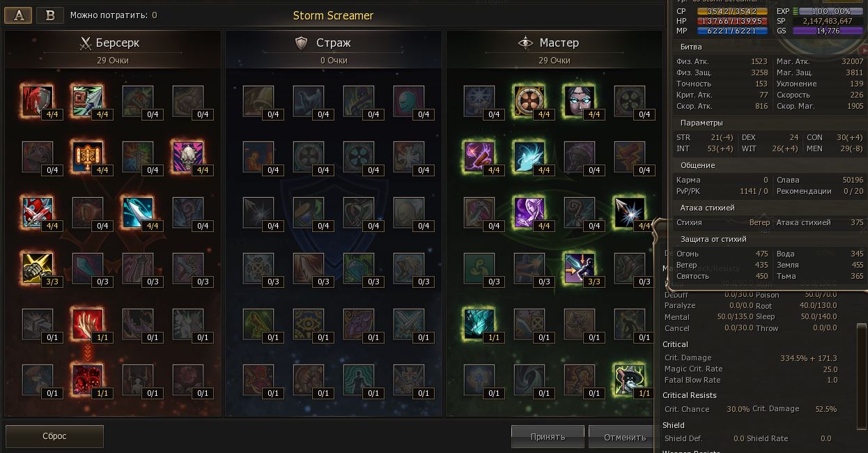Select the cyan ice shard skill 1/1

click(479, 325)
